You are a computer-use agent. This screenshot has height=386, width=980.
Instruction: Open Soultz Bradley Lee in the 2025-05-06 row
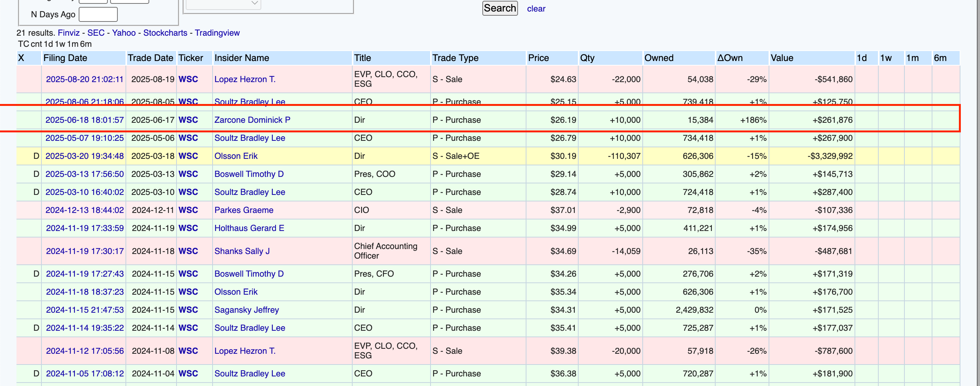click(x=250, y=138)
